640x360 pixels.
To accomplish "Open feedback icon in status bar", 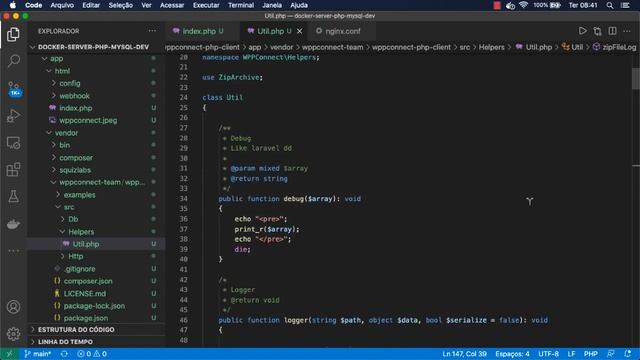I will click(x=611, y=354).
